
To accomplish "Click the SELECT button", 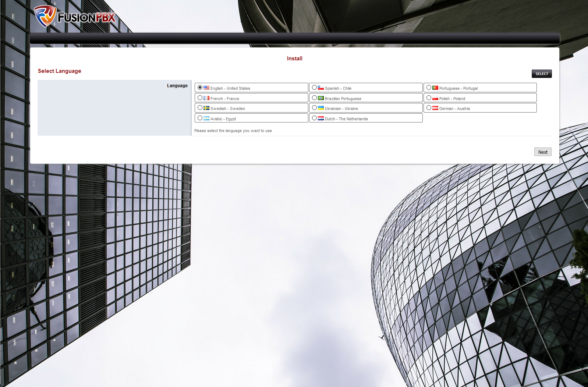I will click(542, 74).
